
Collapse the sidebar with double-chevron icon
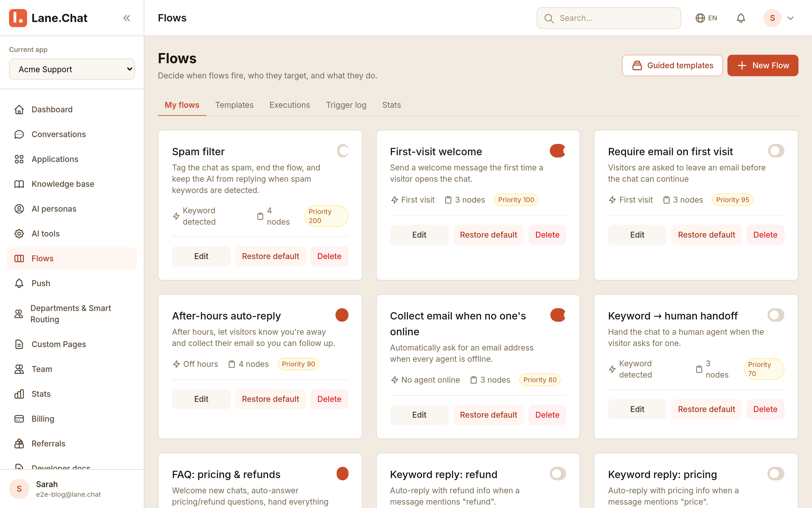point(127,18)
